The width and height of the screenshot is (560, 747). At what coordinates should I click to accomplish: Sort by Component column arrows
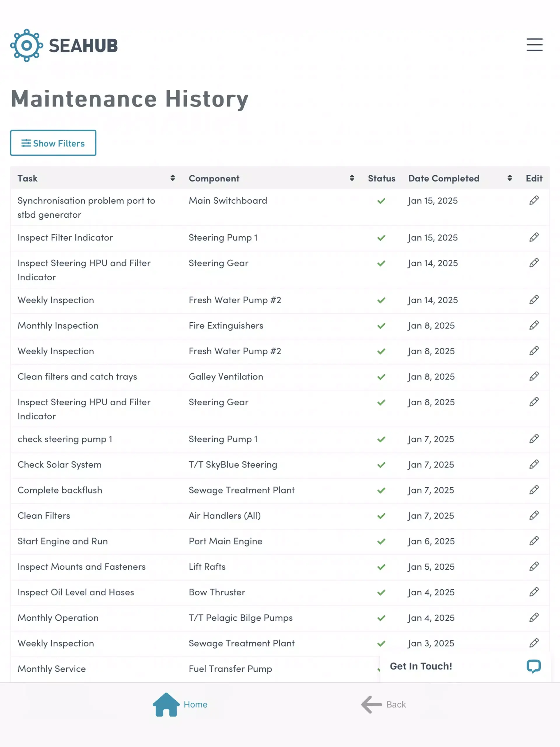click(352, 178)
